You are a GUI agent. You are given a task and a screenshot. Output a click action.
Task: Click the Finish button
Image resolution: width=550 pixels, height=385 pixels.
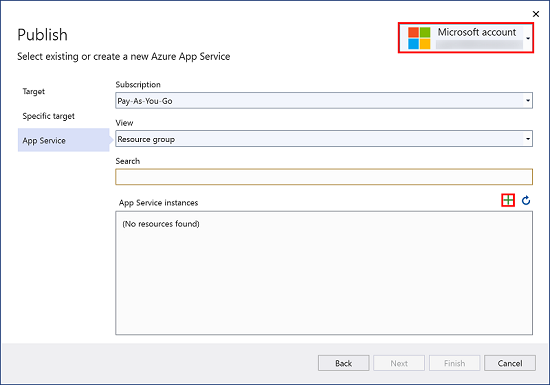454,363
